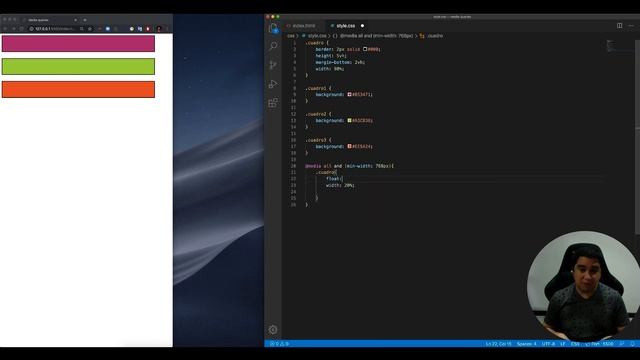640x360 pixels.
Task: Click 'UTF-8' encoding in status bar
Action: click(548, 344)
